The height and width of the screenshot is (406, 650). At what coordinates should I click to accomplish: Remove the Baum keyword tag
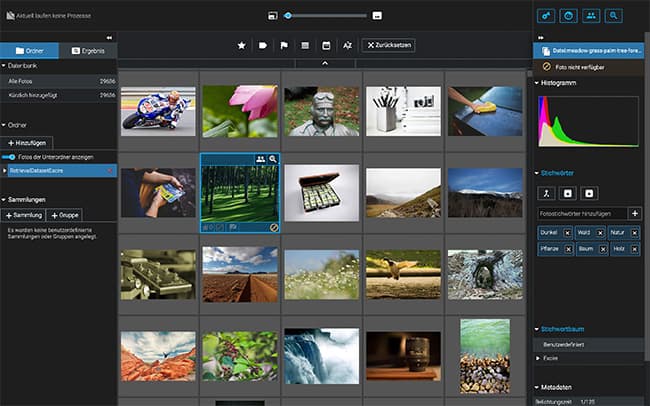pyautogui.click(x=603, y=249)
